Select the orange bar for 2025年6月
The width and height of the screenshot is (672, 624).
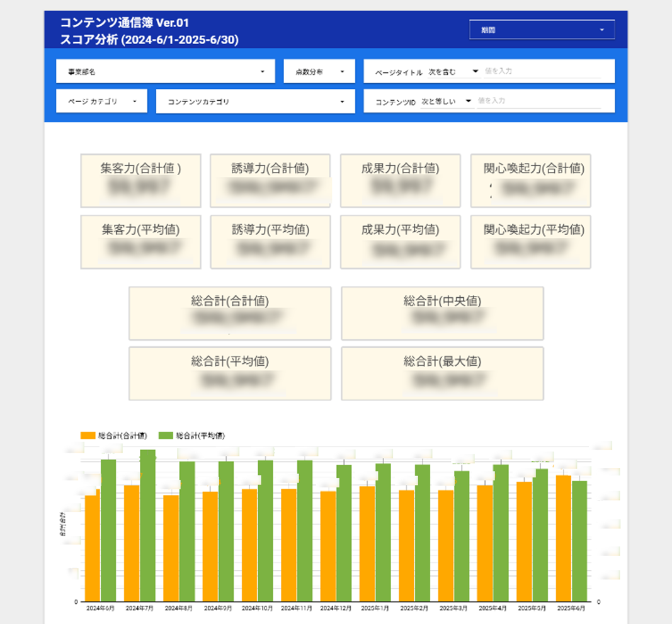click(x=564, y=538)
